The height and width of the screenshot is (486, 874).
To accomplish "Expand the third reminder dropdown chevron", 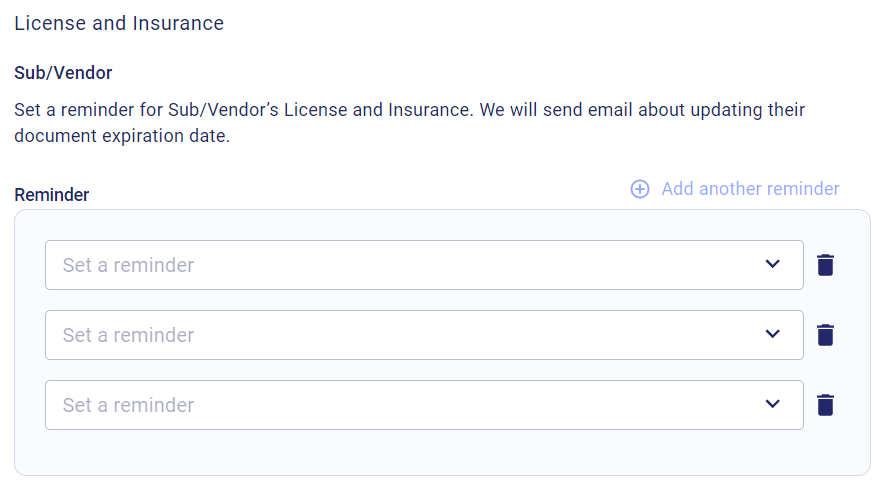I will point(772,405).
